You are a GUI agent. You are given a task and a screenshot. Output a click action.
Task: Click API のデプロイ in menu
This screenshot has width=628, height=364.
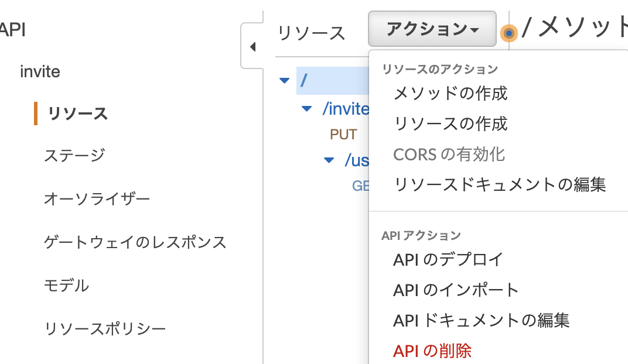click(x=448, y=259)
